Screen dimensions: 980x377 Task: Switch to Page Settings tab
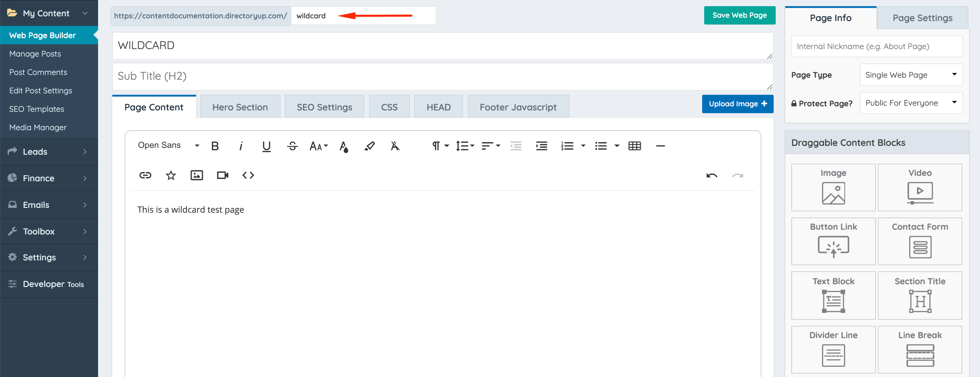tap(922, 18)
